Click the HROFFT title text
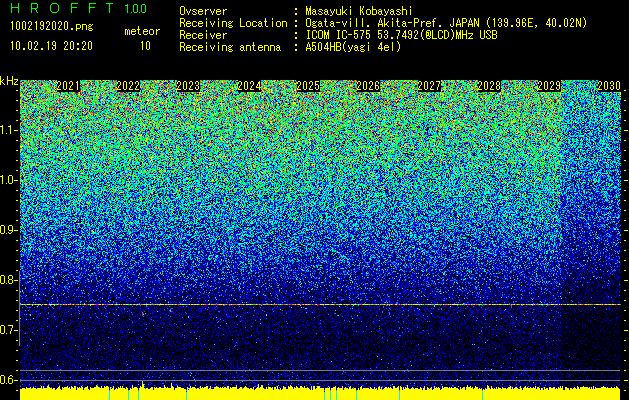The height and width of the screenshot is (400, 629). coord(62,8)
